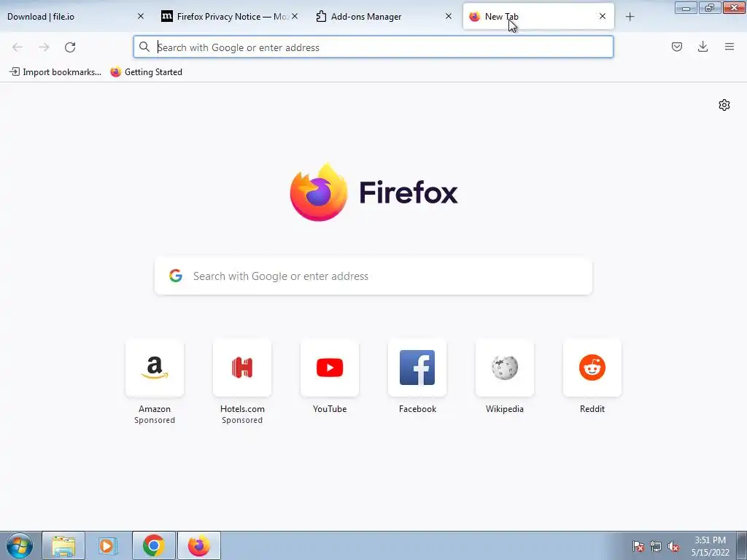The image size is (747, 560).
Task: Click the Forward navigation arrow
Action: tap(44, 47)
